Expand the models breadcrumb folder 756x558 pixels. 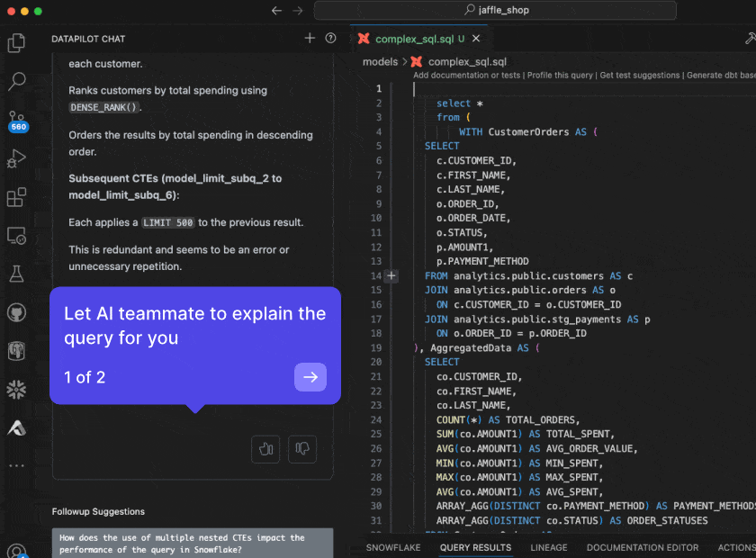tap(380, 62)
